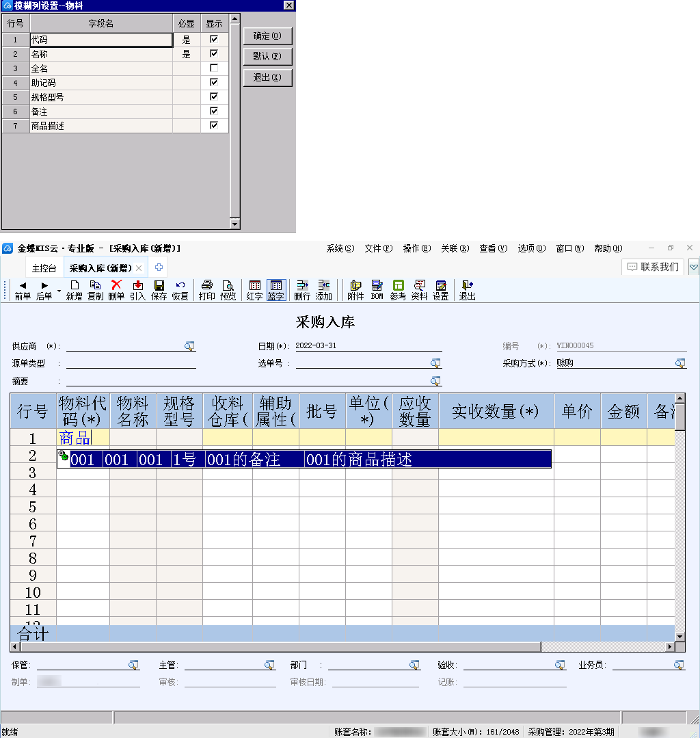Toggle display checkbox for 规格型号 row
700x738 pixels.
[213, 96]
